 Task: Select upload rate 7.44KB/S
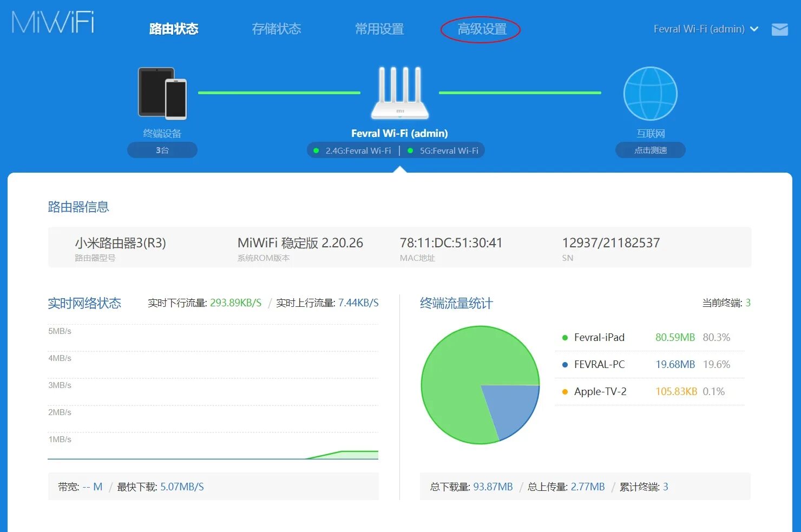click(358, 303)
